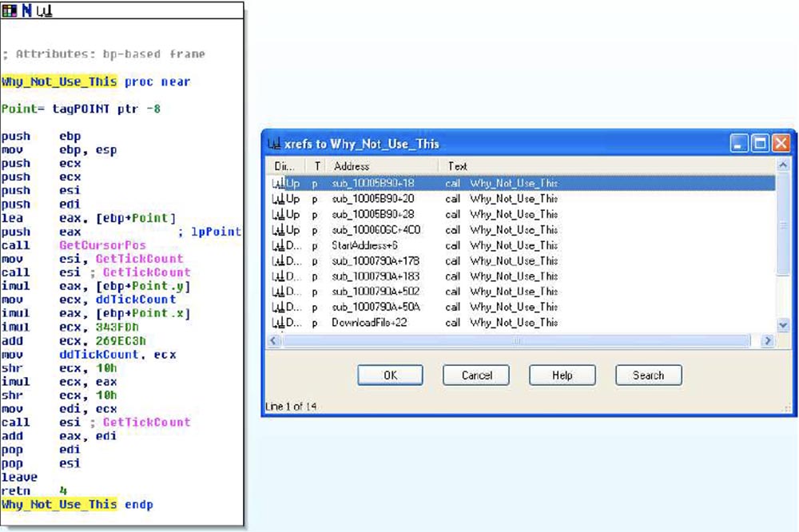This screenshot has width=799, height=532.
Task: Click the leave instruction
Action: (19, 478)
